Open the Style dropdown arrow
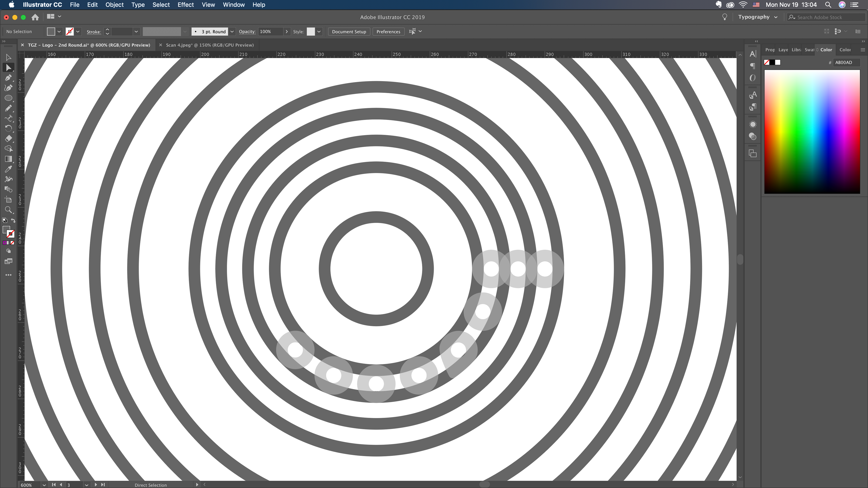 (319, 32)
